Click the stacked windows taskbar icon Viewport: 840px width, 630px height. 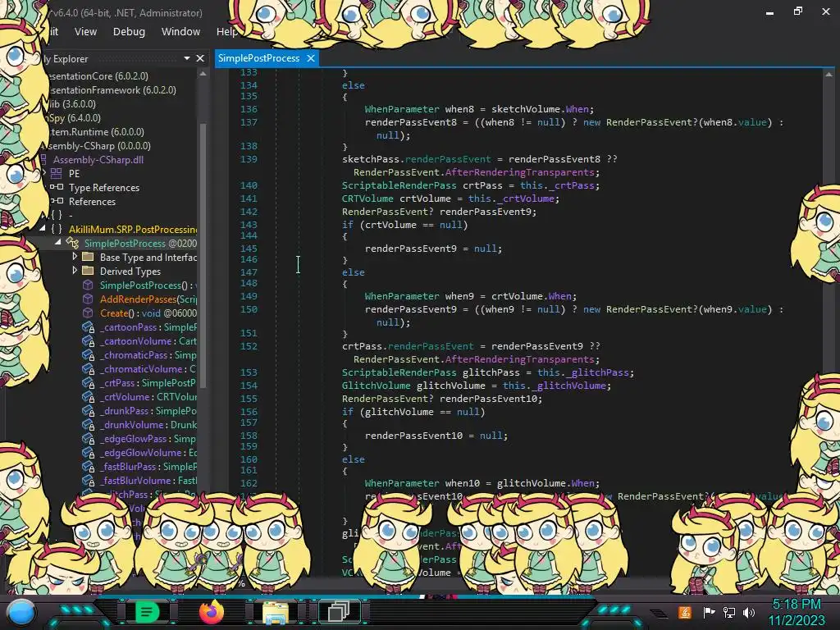coord(339,612)
